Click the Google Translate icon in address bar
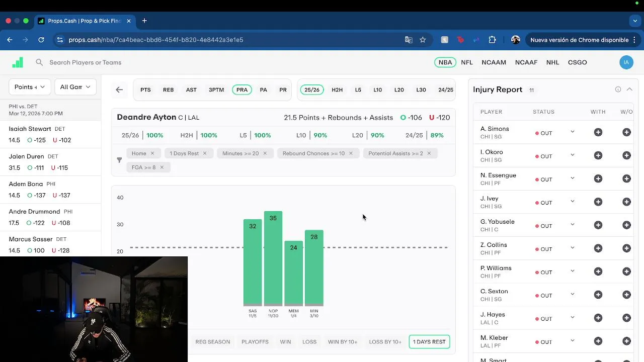Viewport: 644px width, 362px height. tap(409, 40)
